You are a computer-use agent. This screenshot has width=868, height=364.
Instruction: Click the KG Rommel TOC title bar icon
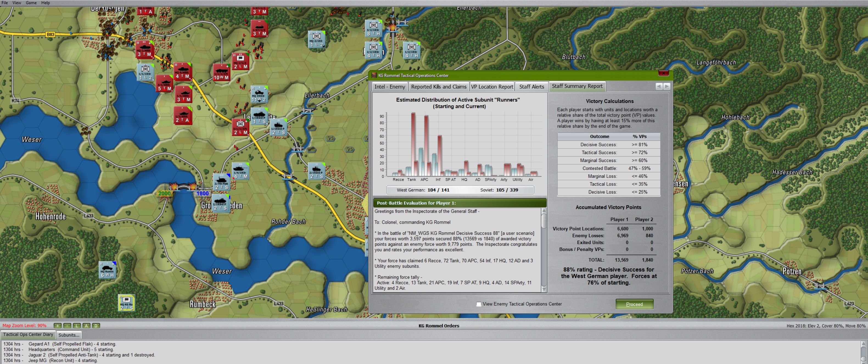[x=374, y=75]
